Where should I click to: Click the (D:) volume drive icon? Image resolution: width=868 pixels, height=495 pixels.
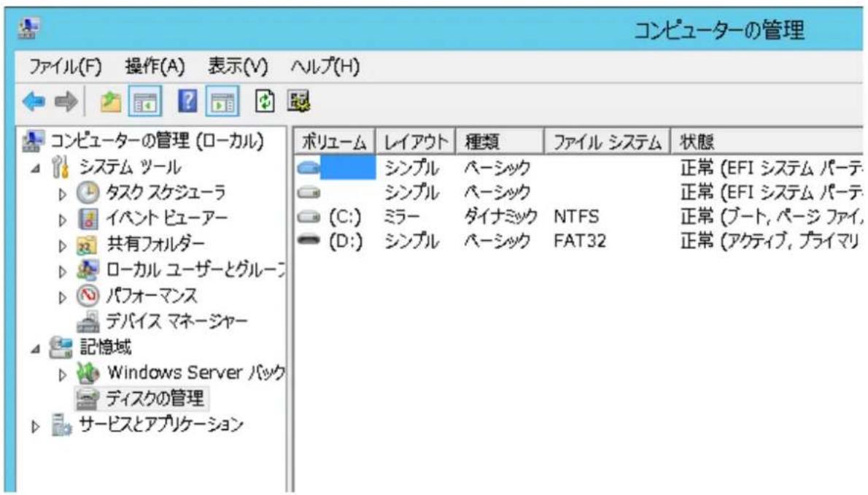[x=309, y=240]
